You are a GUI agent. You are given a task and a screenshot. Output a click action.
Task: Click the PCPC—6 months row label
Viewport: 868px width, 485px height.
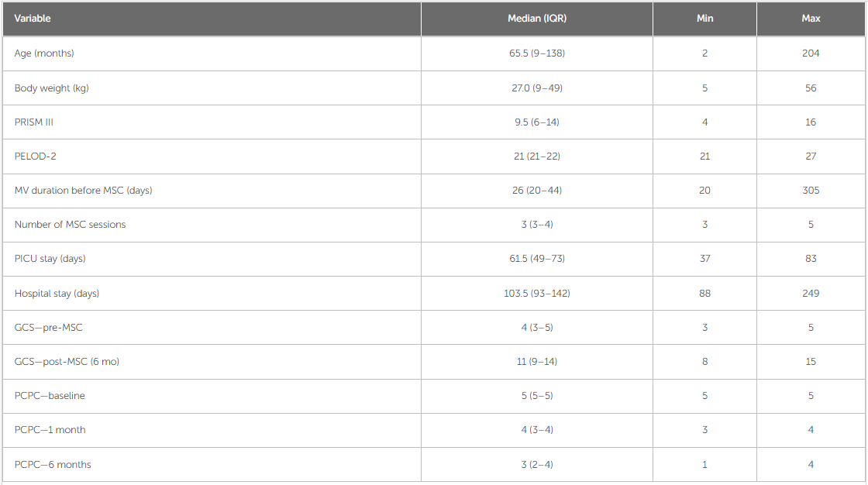(x=53, y=465)
